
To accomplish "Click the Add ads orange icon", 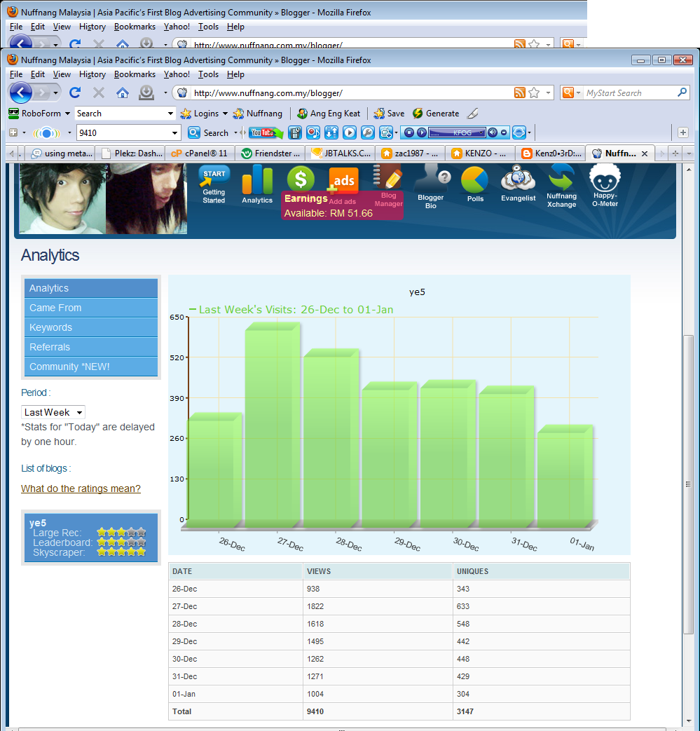I will click(343, 181).
